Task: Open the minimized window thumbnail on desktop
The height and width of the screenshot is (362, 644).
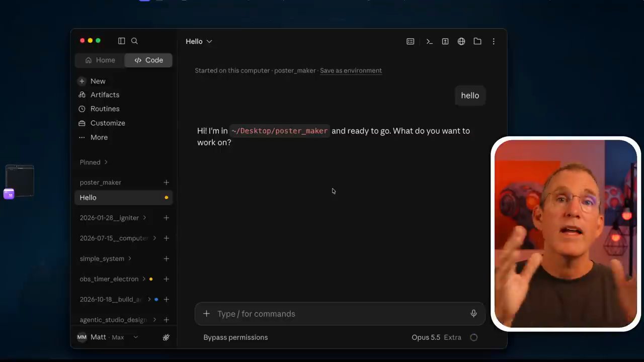Action: [20, 181]
